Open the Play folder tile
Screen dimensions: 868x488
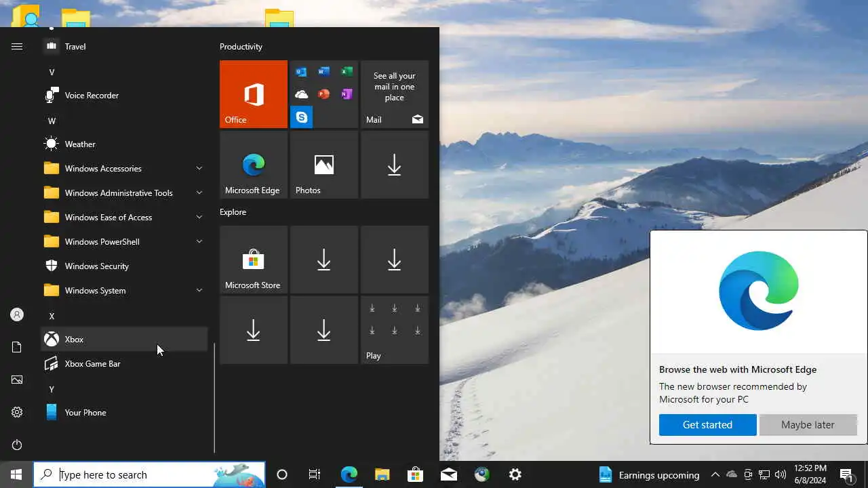[395, 330]
